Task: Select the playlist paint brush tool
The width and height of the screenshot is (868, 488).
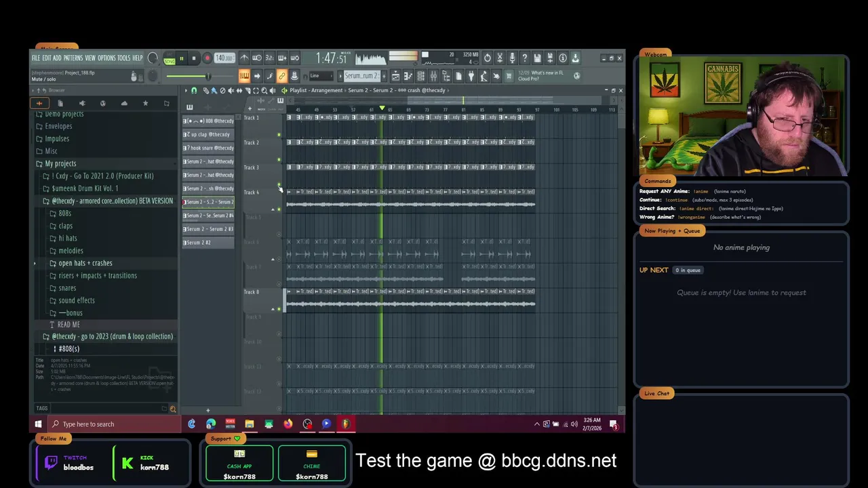Action: (213, 90)
